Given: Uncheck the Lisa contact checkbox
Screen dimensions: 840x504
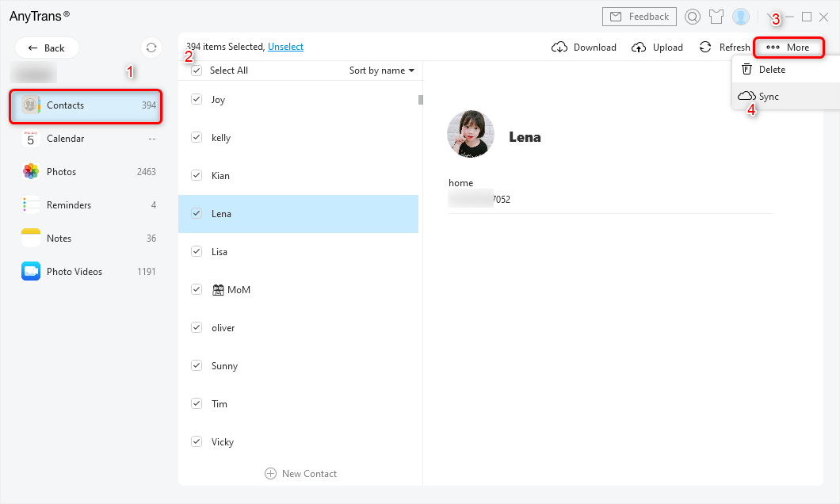Looking at the screenshot, I should click(x=197, y=251).
